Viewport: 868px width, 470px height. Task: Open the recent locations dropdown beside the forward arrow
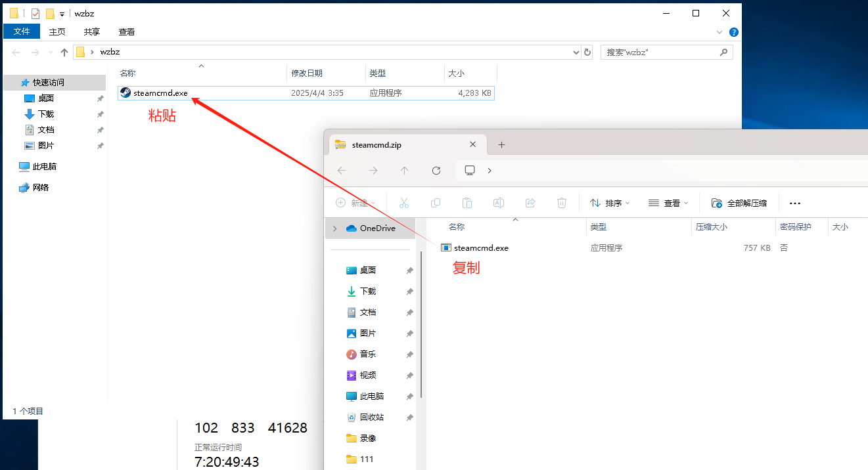point(50,53)
